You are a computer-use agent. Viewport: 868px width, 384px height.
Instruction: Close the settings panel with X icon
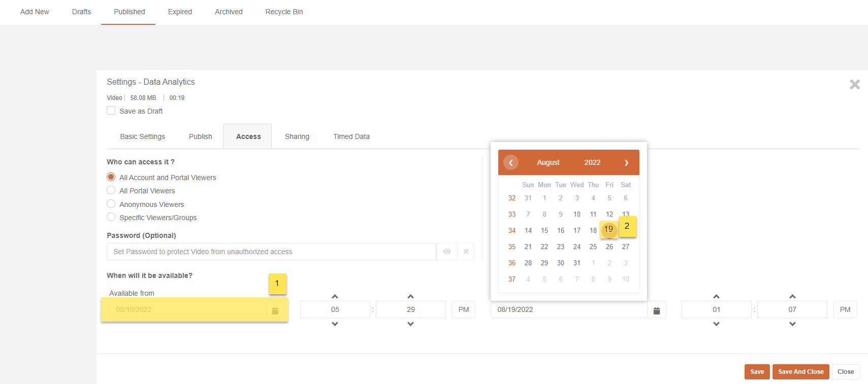(x=854, y=85)
